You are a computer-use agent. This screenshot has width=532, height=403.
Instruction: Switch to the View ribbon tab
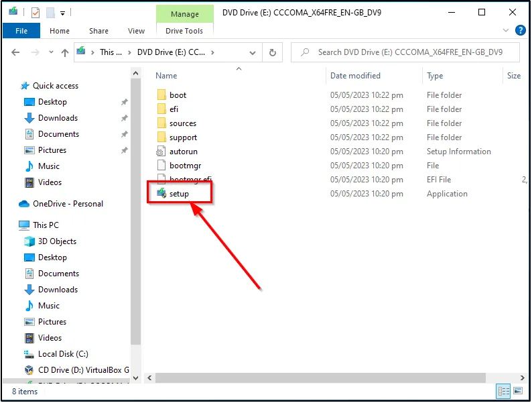pyautogui.click(x=137, y=31)
